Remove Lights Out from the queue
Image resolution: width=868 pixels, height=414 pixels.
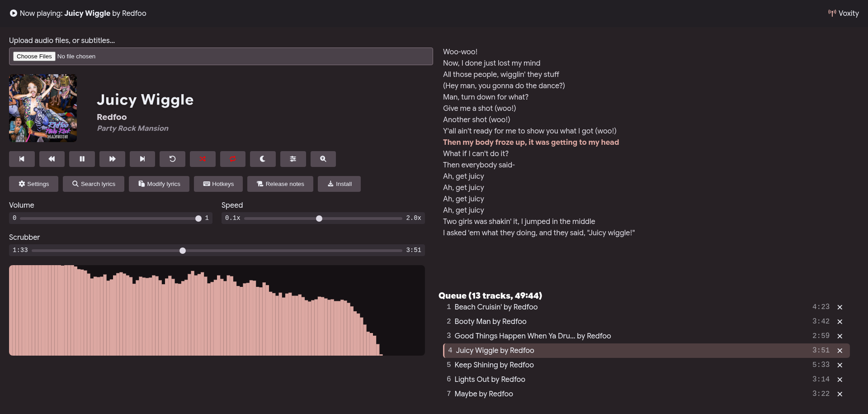840,380
